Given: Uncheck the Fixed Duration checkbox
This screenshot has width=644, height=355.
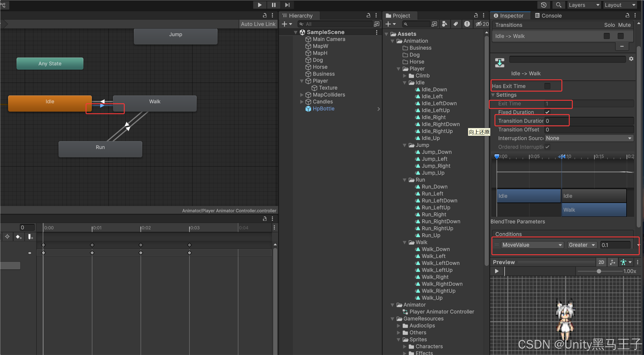Looking at the screenshot, I should coord(547,112).
